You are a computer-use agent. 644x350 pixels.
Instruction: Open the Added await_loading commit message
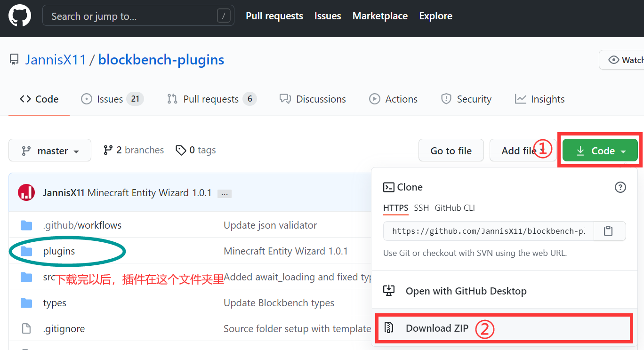[x=298, y=277]
